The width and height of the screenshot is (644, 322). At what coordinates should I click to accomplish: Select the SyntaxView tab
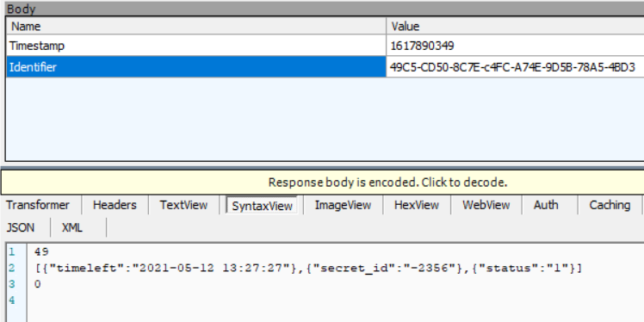[262, 206]
